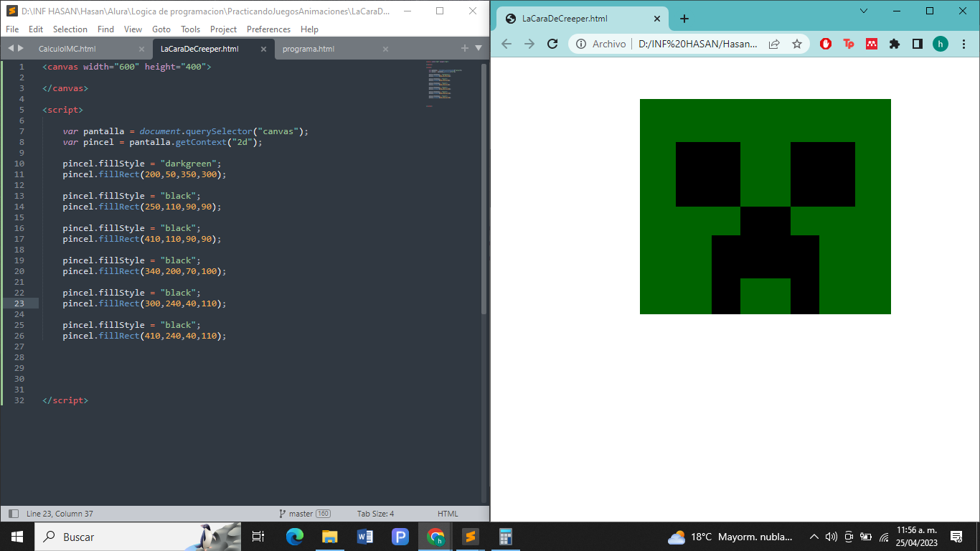Click the Chrome forward arrow

529,44
